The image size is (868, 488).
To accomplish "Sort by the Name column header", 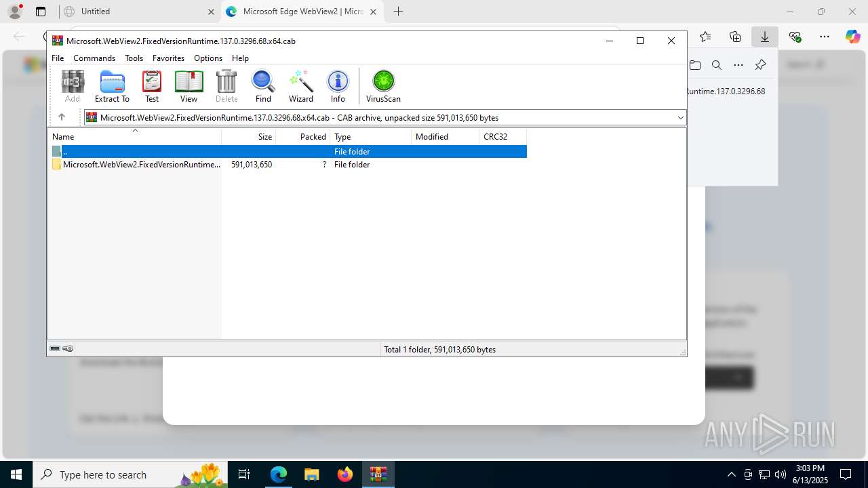I will (x=134, y=136).
